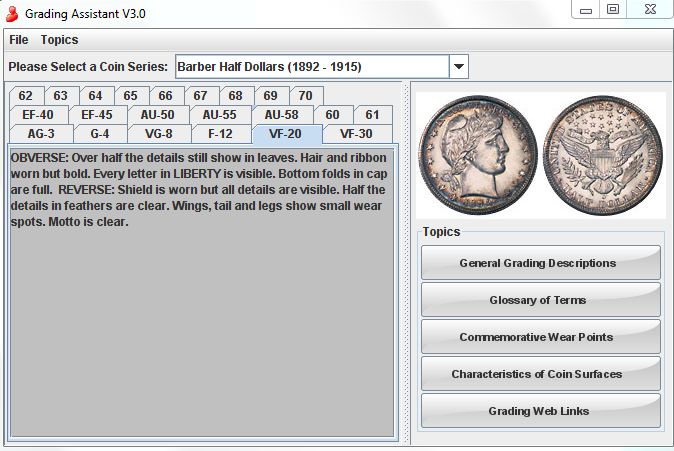
Task: Open the Grading Web Links button
Action: tap(540, 411)
